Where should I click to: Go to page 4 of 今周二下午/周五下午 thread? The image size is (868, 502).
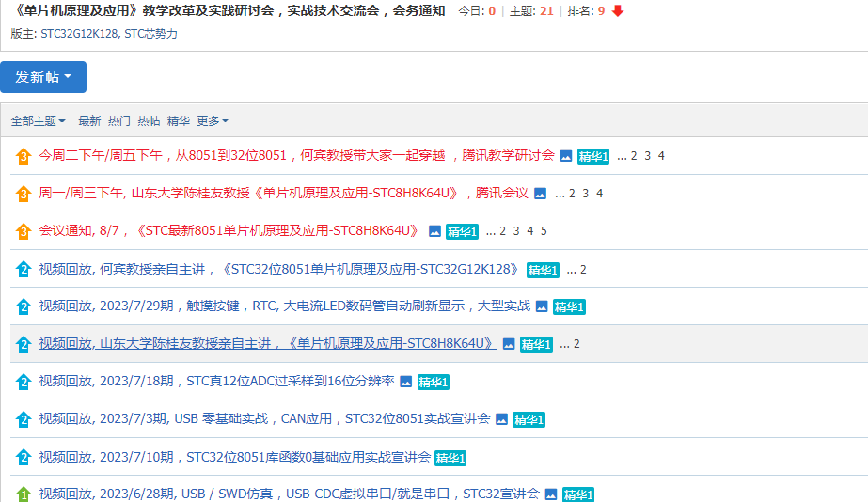tap(661, 156)
